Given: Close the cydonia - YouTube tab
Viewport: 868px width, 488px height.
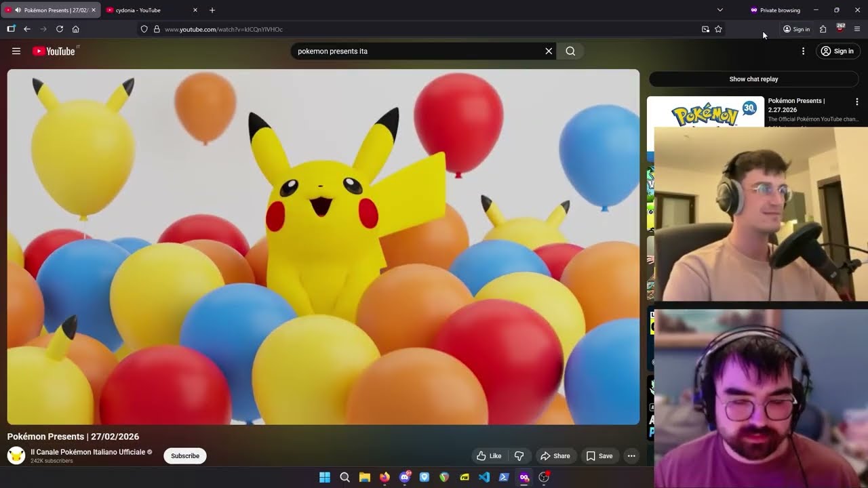Looking at the screenshot, I should [x=195, y=10].
